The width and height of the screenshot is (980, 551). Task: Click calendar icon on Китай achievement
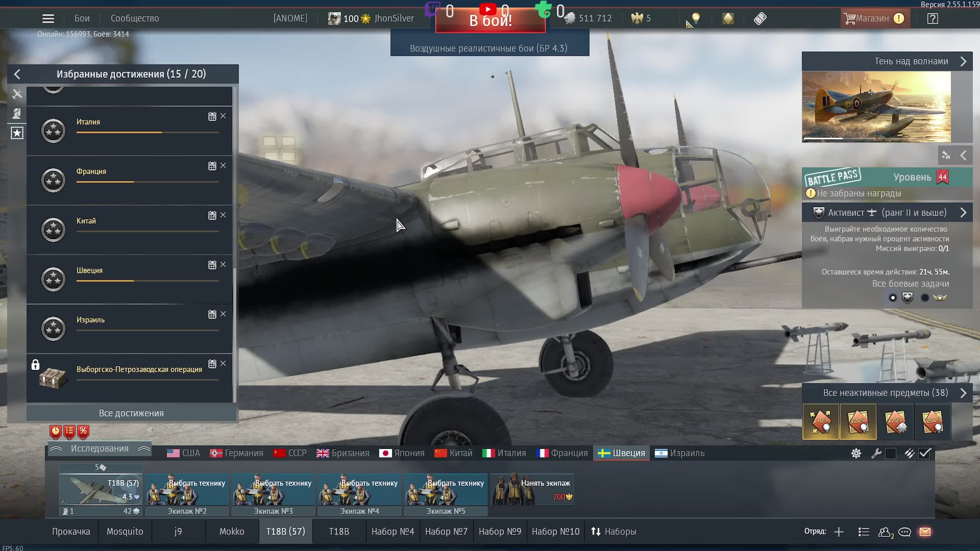click(212, 215)
